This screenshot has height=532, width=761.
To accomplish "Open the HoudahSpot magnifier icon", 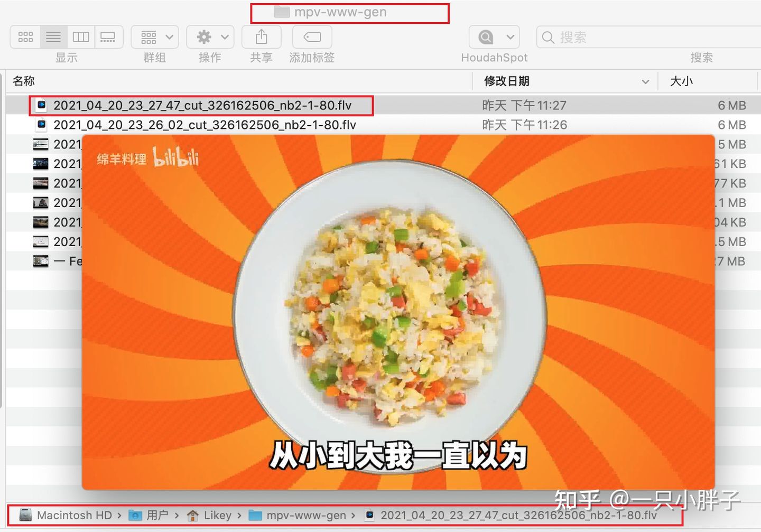I will click(x=484, y=37).
